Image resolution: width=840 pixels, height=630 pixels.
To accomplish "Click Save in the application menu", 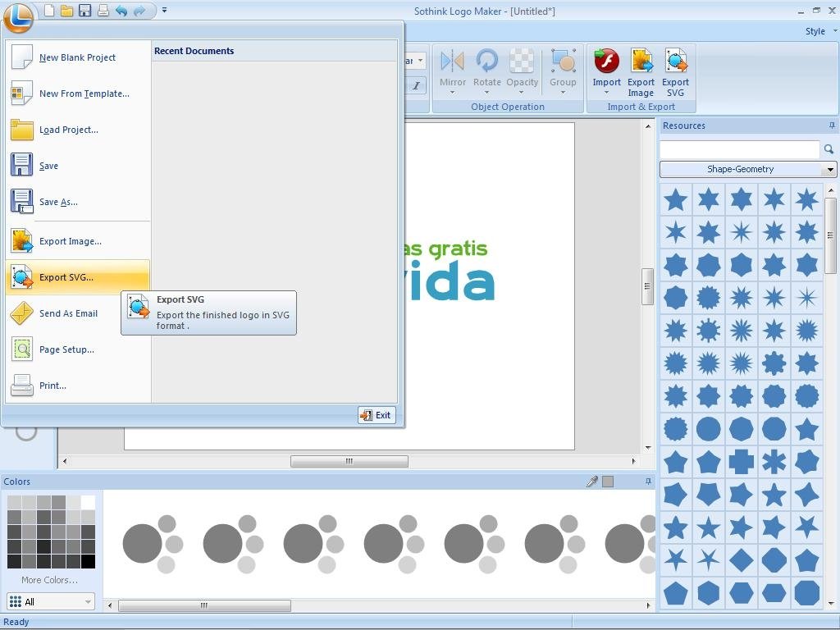I will [x=78, y=166].
